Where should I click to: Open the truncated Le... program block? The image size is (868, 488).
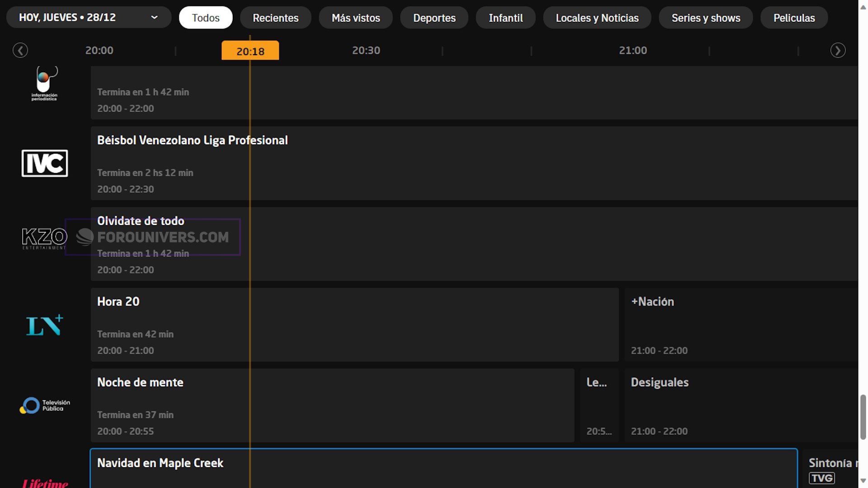(599, 405)
